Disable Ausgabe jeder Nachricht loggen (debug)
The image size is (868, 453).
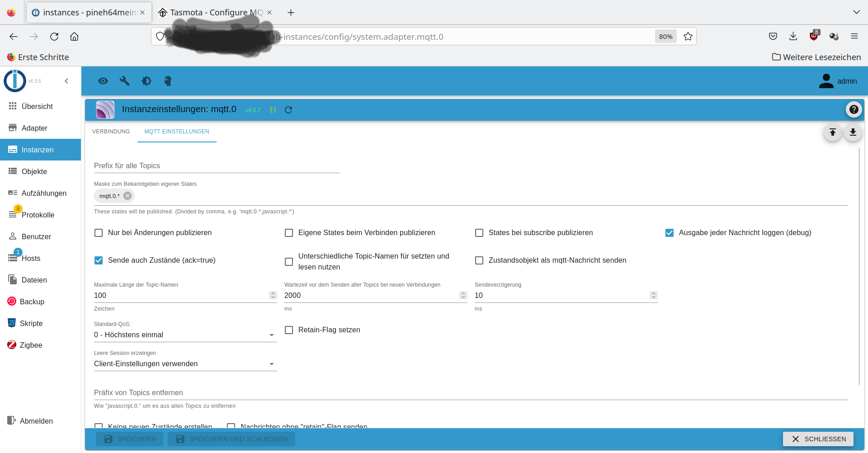pos(670,233)
